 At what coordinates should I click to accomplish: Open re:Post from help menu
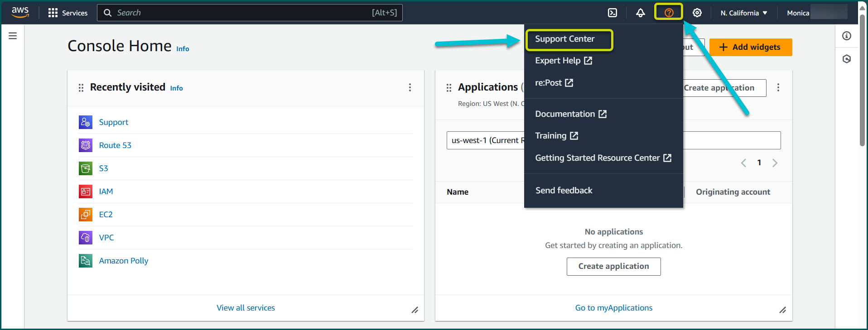coord(554,83)
